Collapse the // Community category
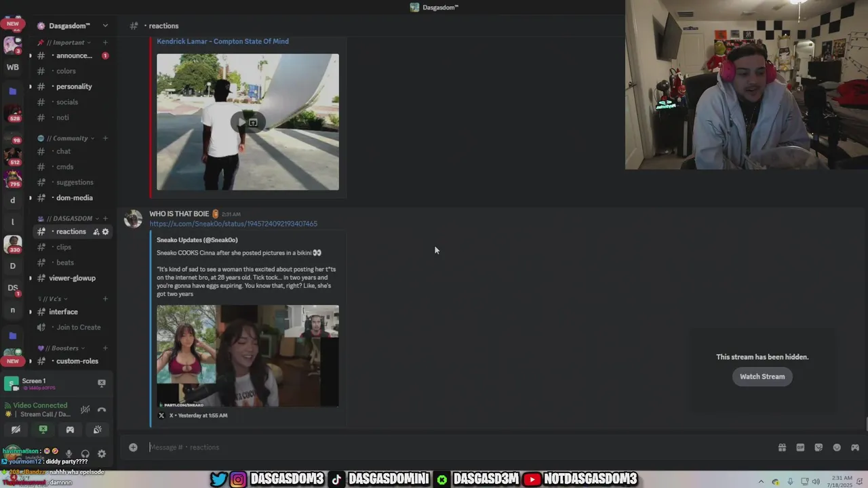868x488 pixels. (66, 138)
